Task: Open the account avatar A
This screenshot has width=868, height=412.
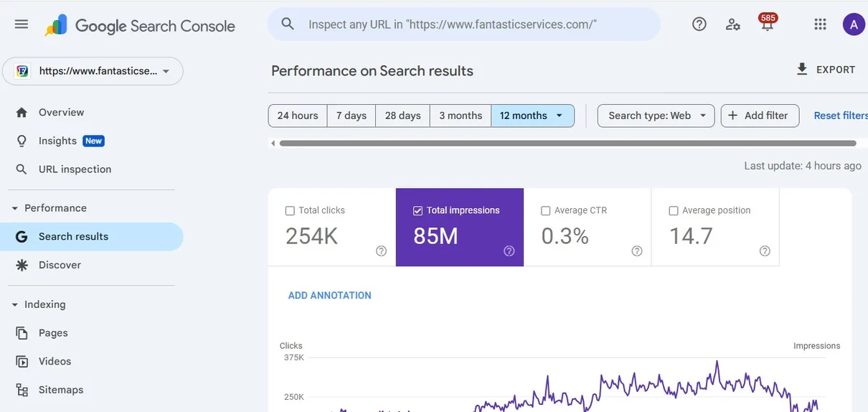Action: click(x=854, y=24)
